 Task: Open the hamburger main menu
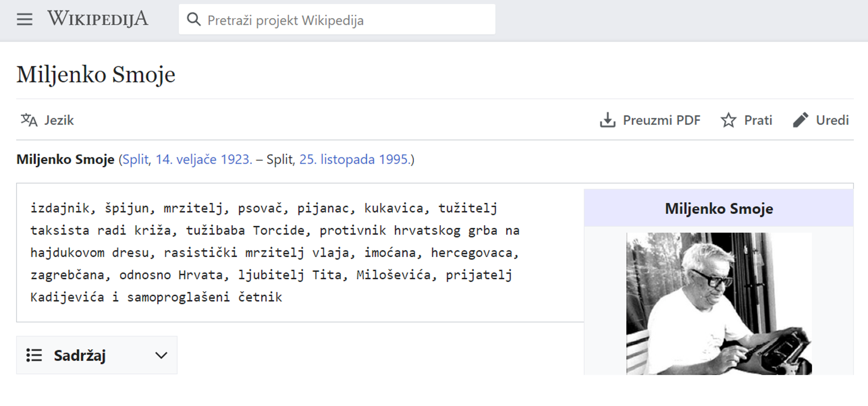24,19
